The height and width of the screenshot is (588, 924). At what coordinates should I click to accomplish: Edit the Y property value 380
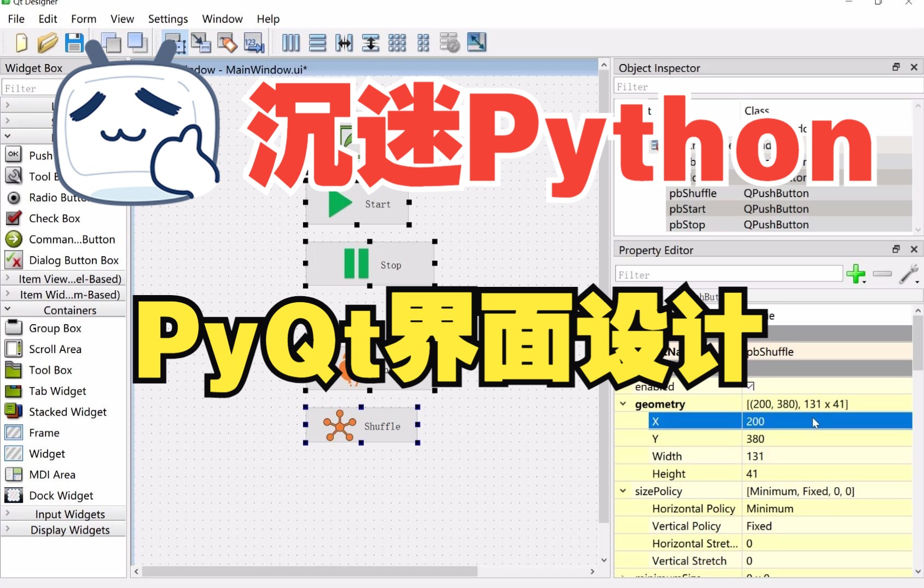pos(827,439)
